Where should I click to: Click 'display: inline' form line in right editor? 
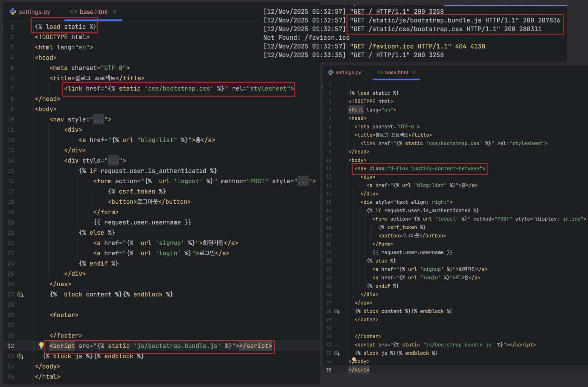pos(479,219)
